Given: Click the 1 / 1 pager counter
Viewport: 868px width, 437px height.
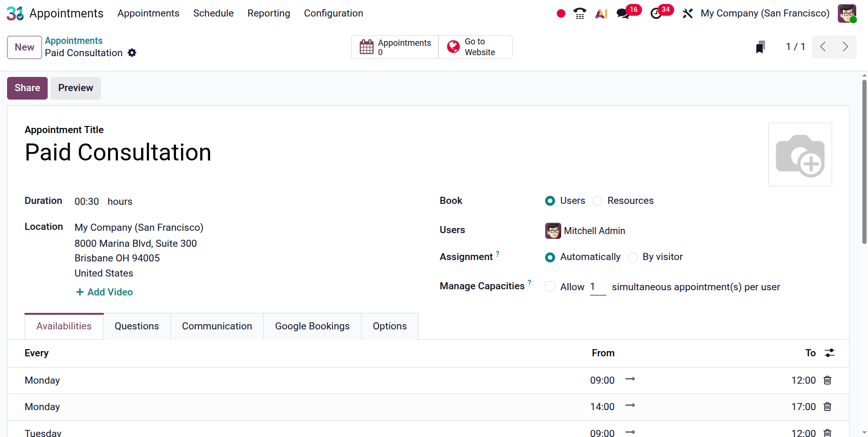Looking at the screenshot, I should (795, 47).
